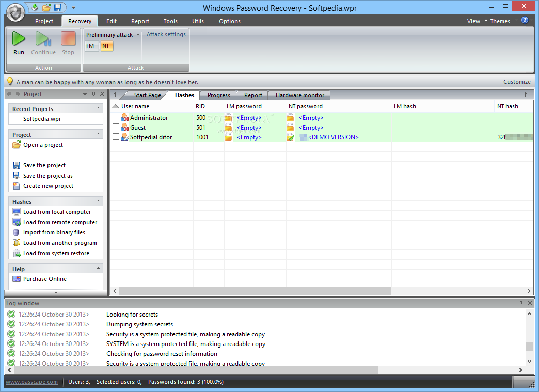Click Customize on the tip bar
This screenshot has height=392, width=539.
click(517, 82)
